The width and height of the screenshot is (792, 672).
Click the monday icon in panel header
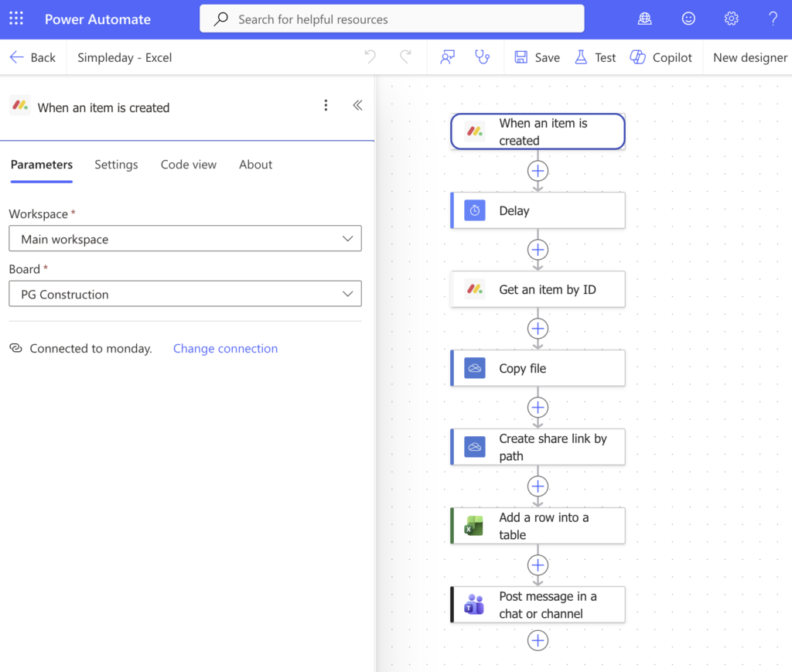pos(19,105)
